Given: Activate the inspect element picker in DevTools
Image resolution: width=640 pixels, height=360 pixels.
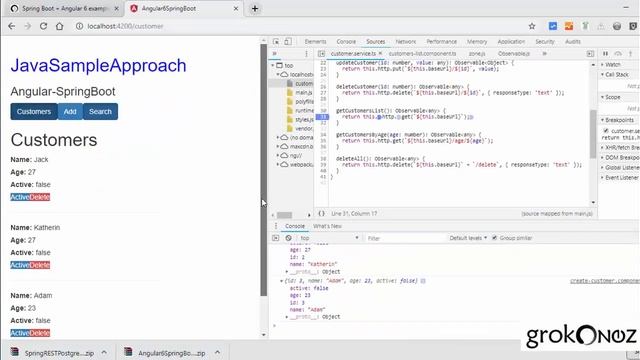Looking at the screenshot, I should pyautogui.click(x=276, y=42).
